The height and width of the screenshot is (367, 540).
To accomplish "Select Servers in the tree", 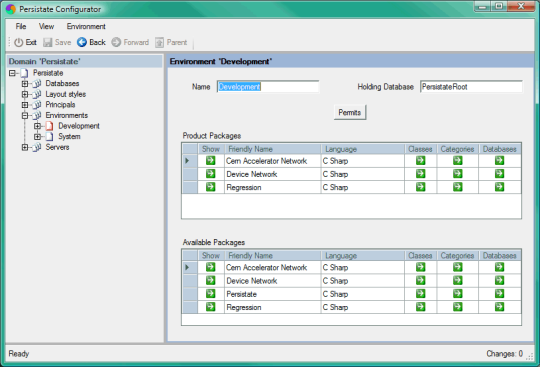I will pyautogui.click(x=57, y=147).
